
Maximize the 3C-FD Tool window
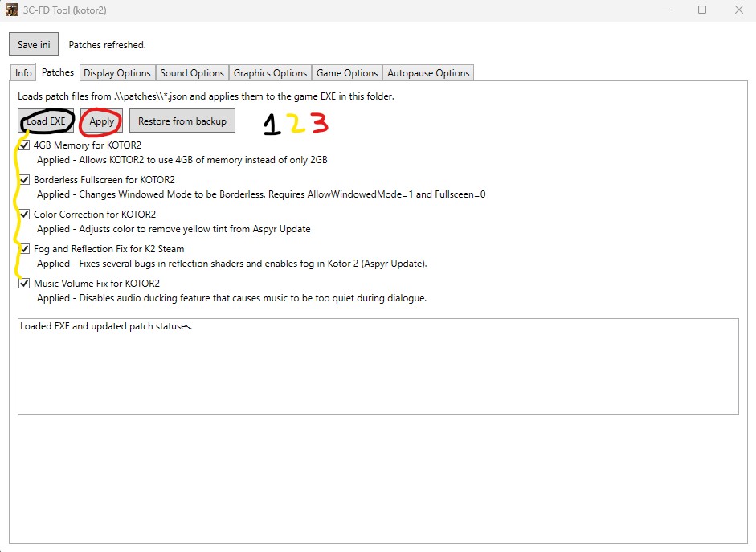point(702,10)
